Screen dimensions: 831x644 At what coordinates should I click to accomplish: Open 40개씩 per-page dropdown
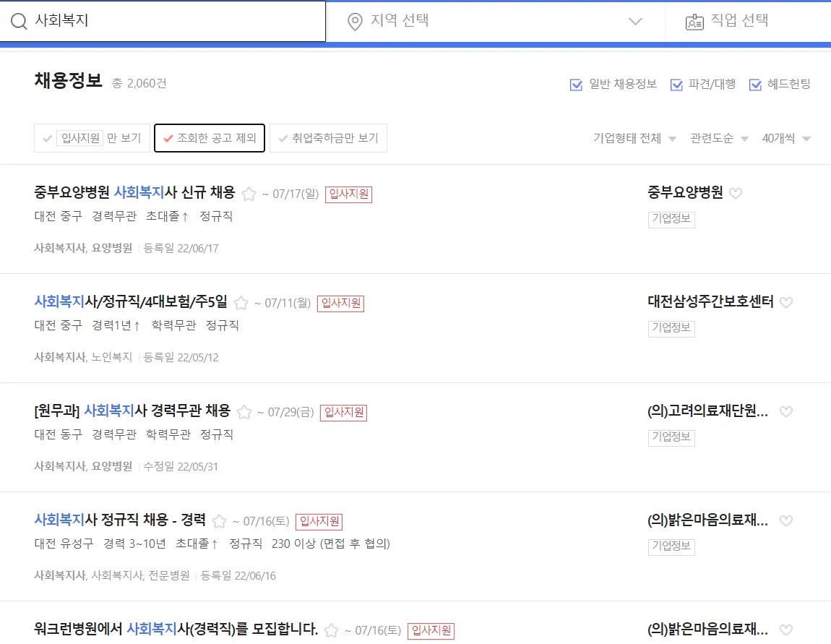pos(786,138)
